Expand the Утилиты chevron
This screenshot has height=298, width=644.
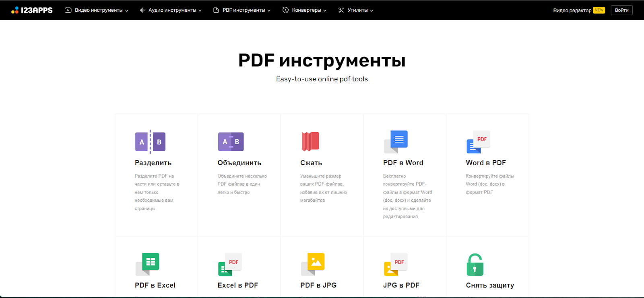372,10
